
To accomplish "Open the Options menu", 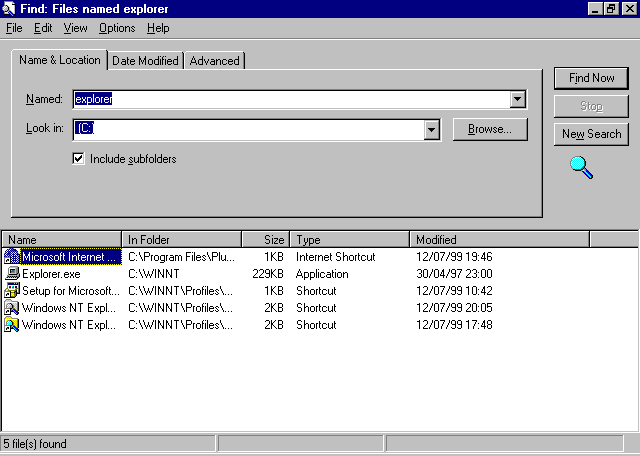I will 117,28.
